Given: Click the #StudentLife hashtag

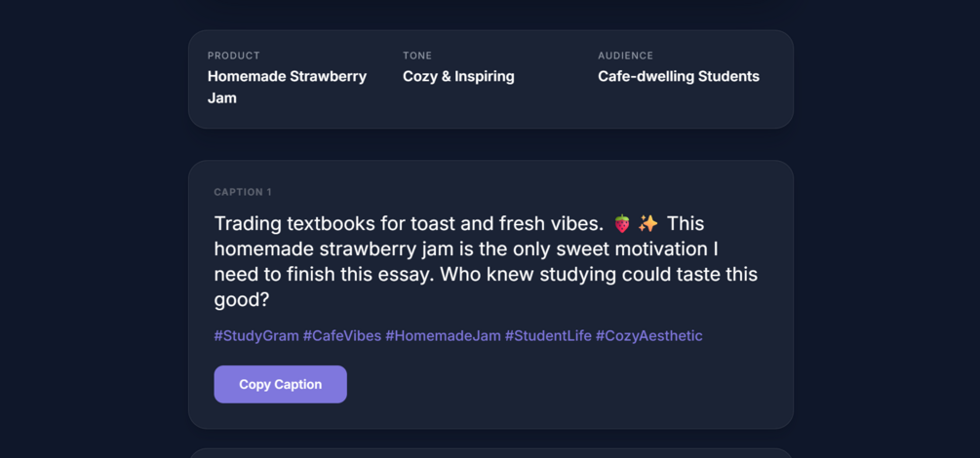Looking at the screenshot, I should pyautogui.click(x=548, y=335).
